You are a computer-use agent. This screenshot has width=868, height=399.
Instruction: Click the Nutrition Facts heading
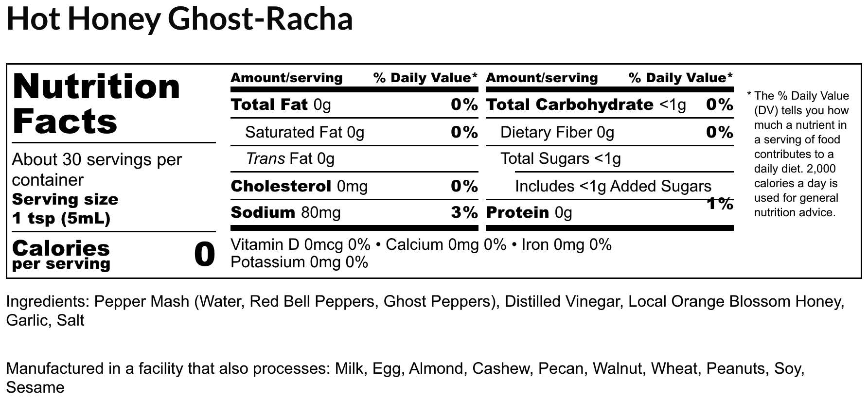[x=96, y=104]
